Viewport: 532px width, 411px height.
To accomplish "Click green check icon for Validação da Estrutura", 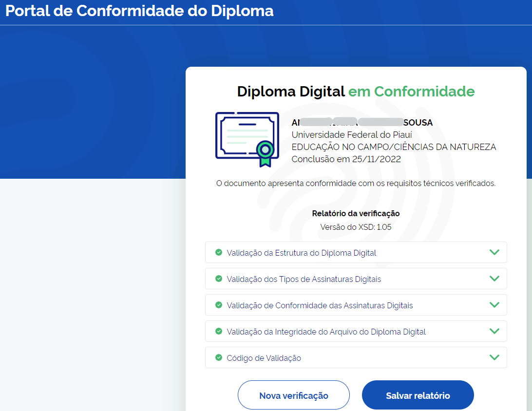I will 219,252.
